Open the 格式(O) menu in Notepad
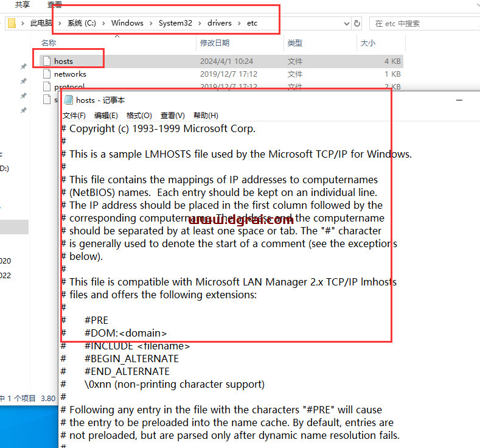Image resolution: width=480 pixels, height=448 pixels. [139, 116]
